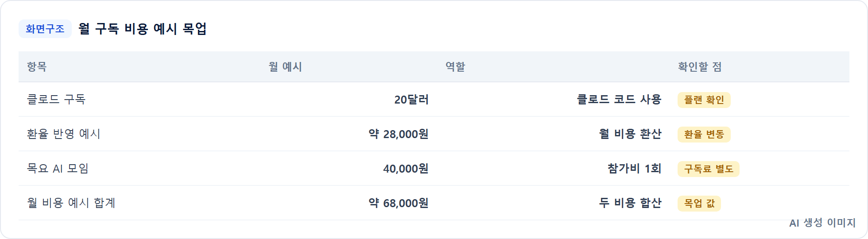Click the 구독료 별도 tag
Screen dimensions: 868x239
(x=709, y=169)
